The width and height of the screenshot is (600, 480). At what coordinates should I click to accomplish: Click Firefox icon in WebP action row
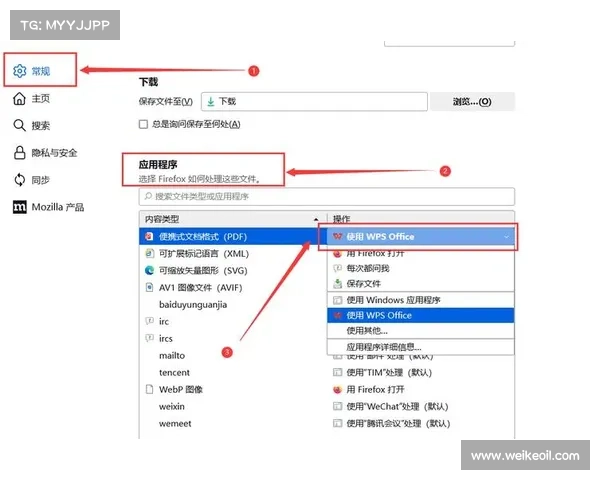click(x=338, y=390)
